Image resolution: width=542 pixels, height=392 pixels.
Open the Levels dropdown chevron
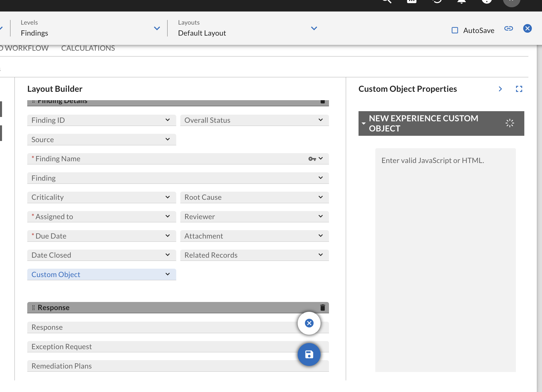[157, 28]
